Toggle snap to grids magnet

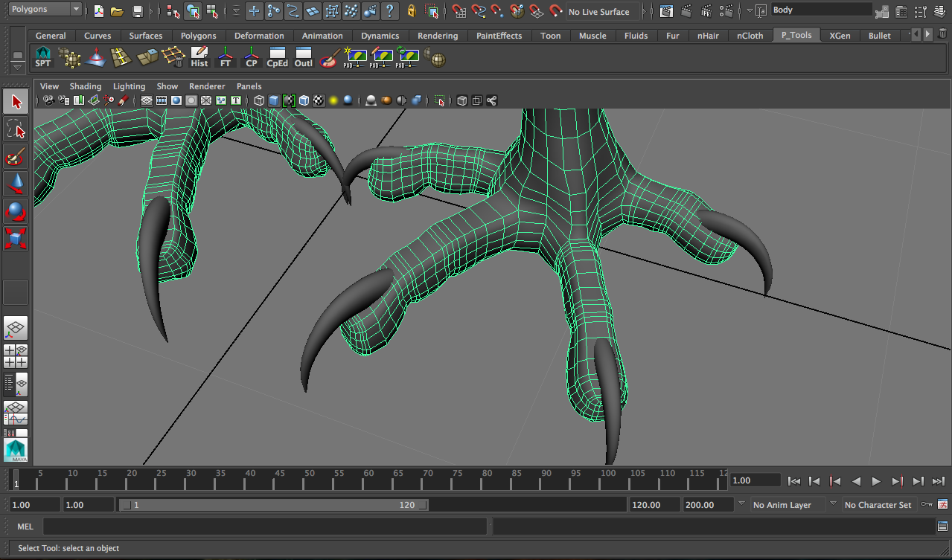point(459,11)
